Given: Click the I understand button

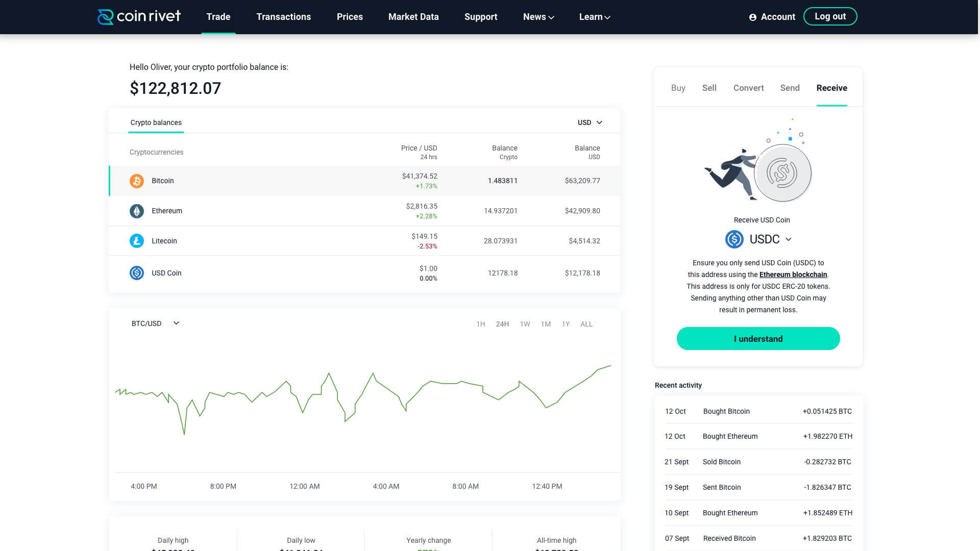Looking at the screenshot, I should tap(758, 339).
